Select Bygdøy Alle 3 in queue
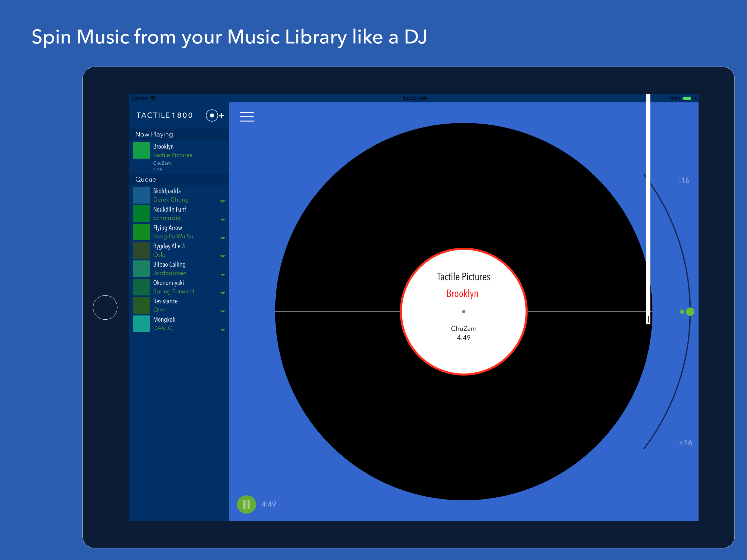Viewport: 747px width, 560px height. (x=169, y=246)
